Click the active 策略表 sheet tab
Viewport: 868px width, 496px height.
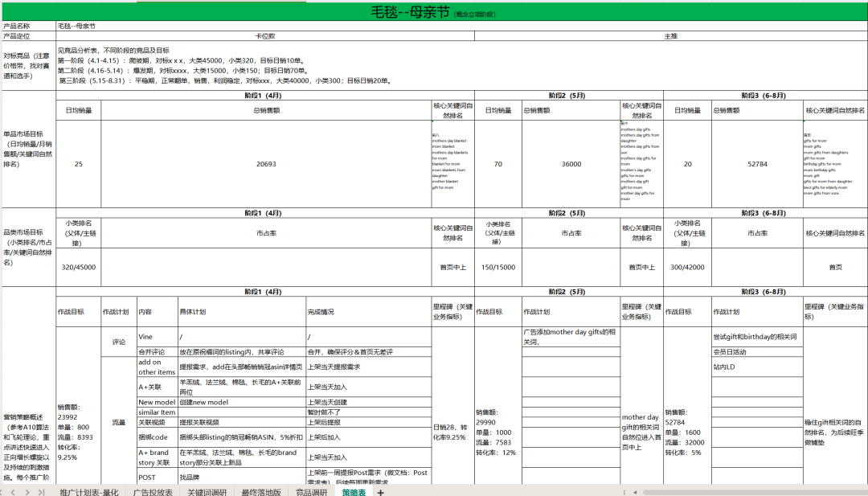click(x=354, y=491)
